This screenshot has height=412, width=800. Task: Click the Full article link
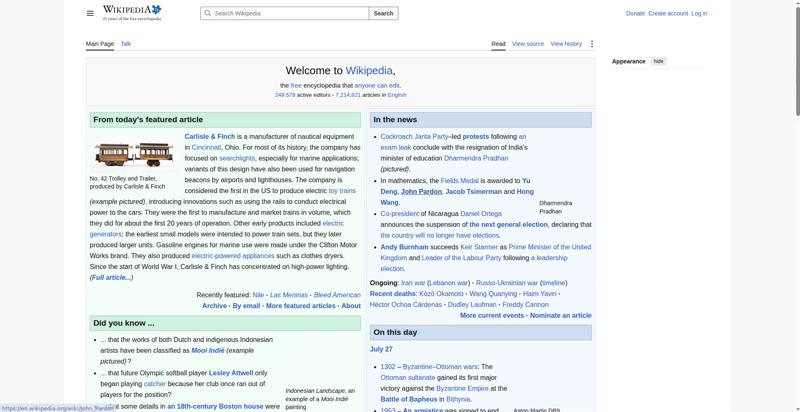(x=111, y=277)
